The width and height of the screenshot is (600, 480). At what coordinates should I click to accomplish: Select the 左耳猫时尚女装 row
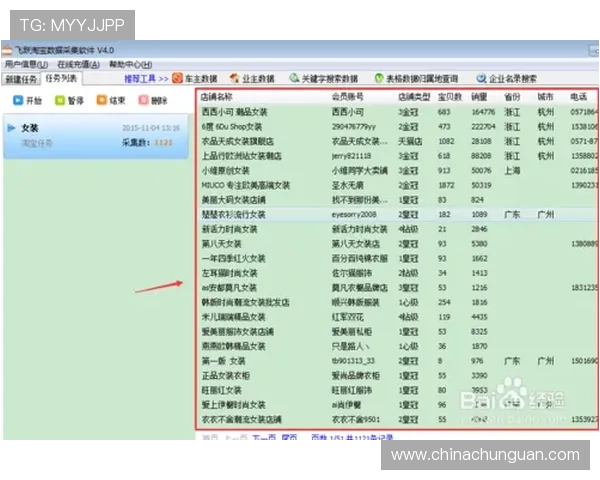(397, 273)
